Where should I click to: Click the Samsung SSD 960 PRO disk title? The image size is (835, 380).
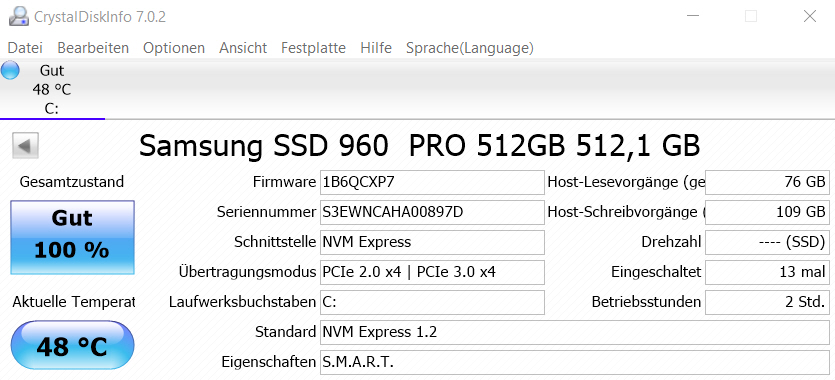coord(420,146)
